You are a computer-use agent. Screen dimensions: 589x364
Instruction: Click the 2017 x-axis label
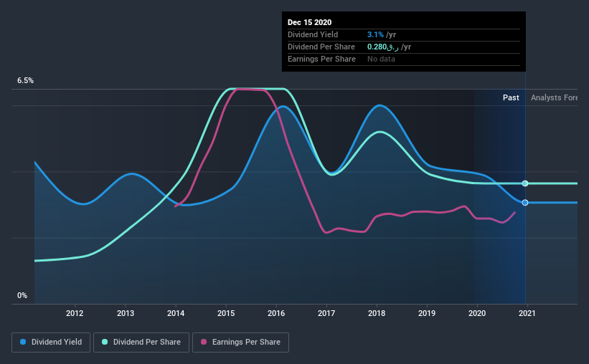[x=326, y=313]
